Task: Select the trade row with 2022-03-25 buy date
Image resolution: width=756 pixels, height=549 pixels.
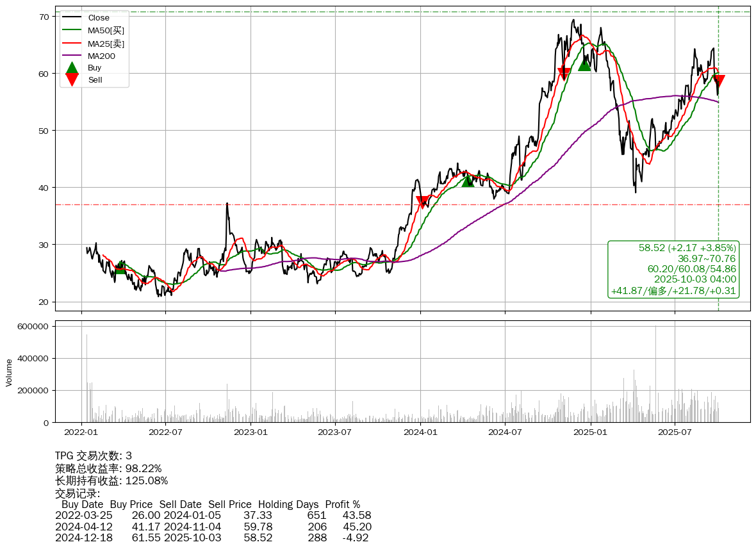Action: point(213,515)
